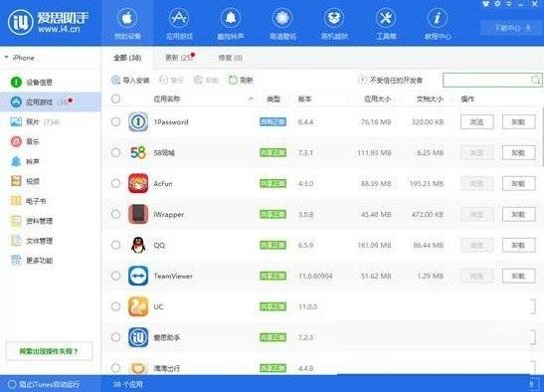Screen dimensions: 544x392
Task: Open 电子书 ebooks in the sidebar
Action: (29, 201)
